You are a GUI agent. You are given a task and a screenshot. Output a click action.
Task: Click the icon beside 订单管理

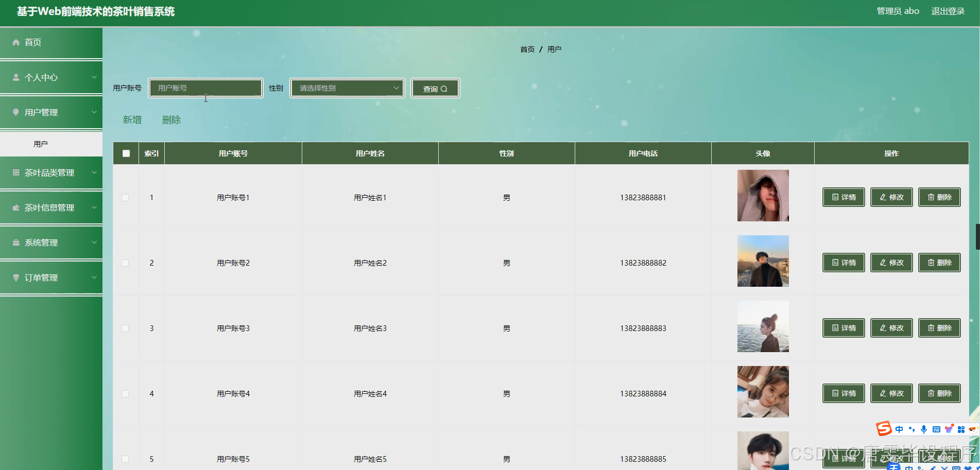(x=16, y=277)
